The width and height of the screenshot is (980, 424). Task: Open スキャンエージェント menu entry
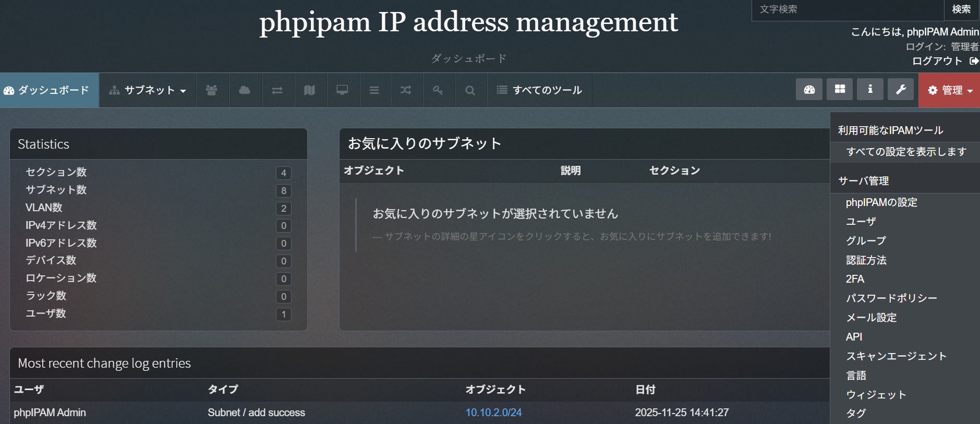point(896,356)
